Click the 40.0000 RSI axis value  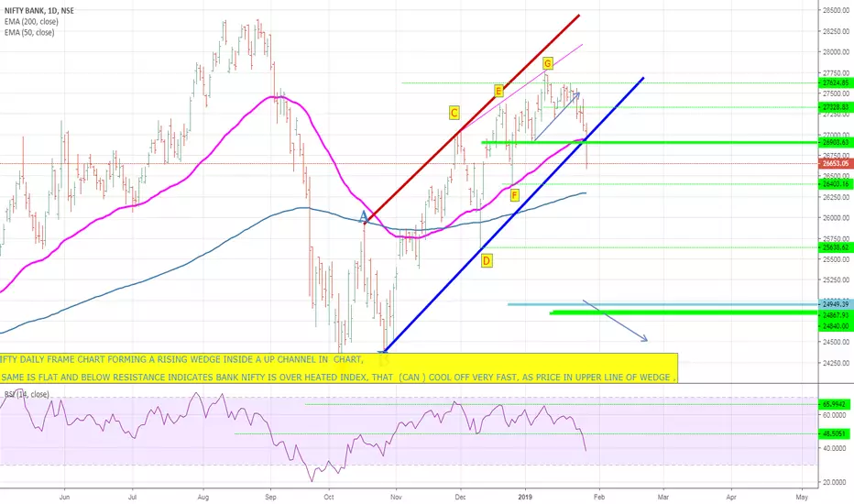(835, 448)
